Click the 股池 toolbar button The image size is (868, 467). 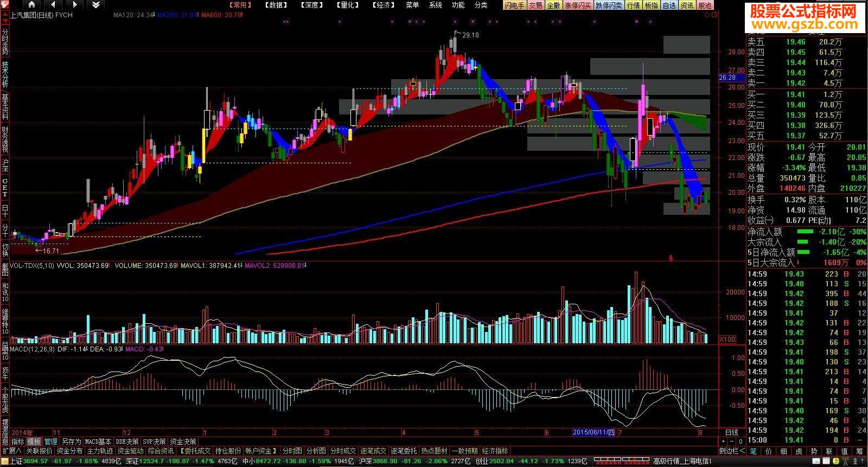click(704, 5)
